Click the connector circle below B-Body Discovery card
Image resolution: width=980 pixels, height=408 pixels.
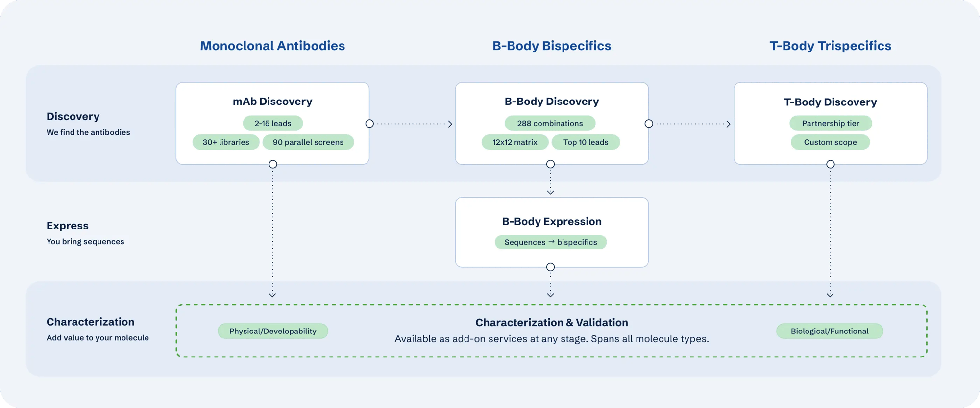pyautogui.click(x=551, y=164)
